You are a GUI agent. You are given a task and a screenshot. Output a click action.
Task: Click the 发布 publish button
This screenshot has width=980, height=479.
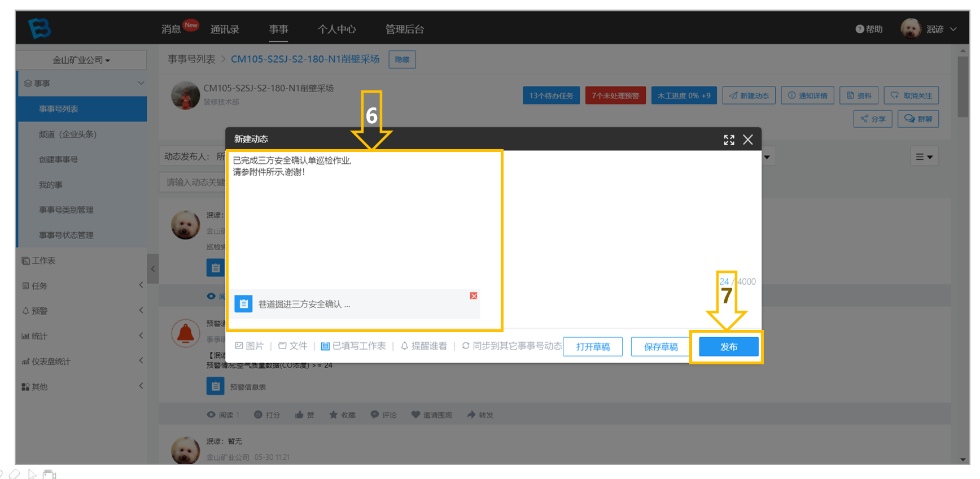tap(728, 346)
